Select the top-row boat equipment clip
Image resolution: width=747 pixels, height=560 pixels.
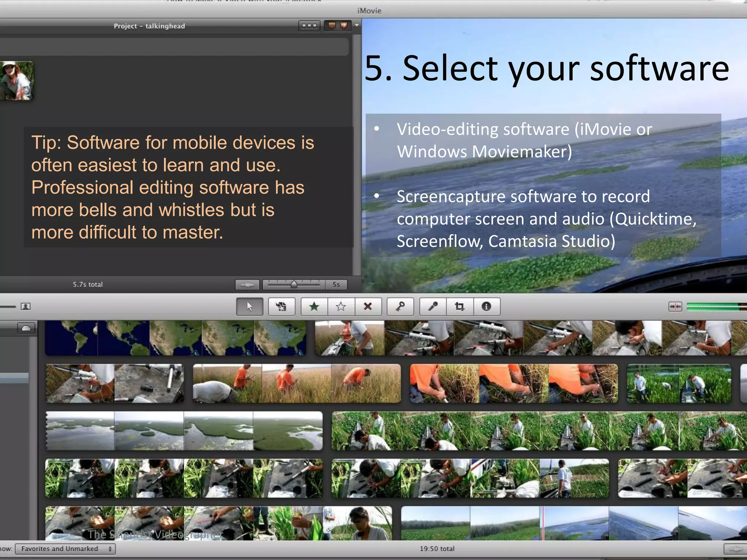click(531, 338)
